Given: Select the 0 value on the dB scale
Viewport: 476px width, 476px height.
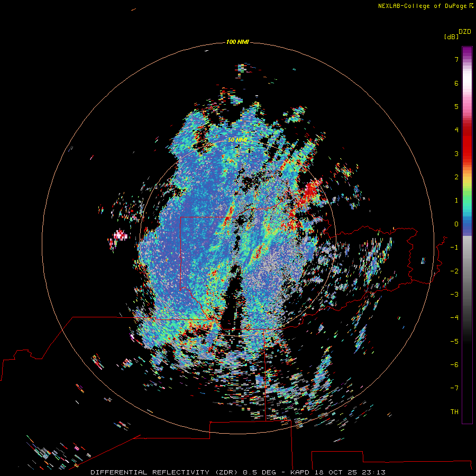Looking at the screenshot, I should [x=456, y=224].
